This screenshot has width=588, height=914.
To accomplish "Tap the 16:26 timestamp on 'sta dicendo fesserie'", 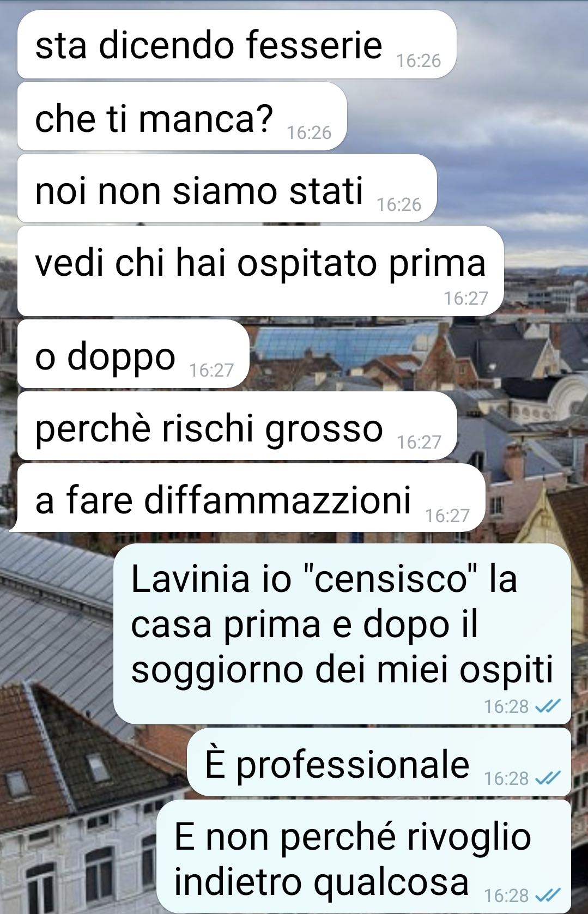I will tap(419, 60).
